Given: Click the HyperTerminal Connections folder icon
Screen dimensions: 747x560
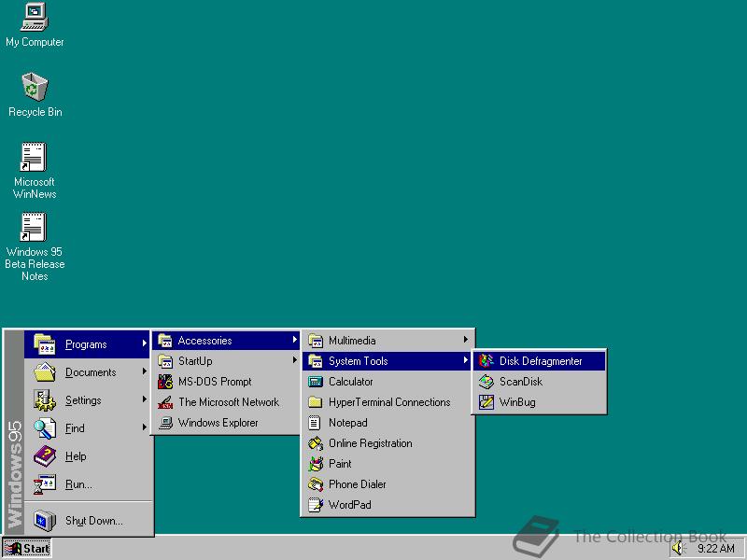Looking at the screenshot, I should click(x=315, y=402).
